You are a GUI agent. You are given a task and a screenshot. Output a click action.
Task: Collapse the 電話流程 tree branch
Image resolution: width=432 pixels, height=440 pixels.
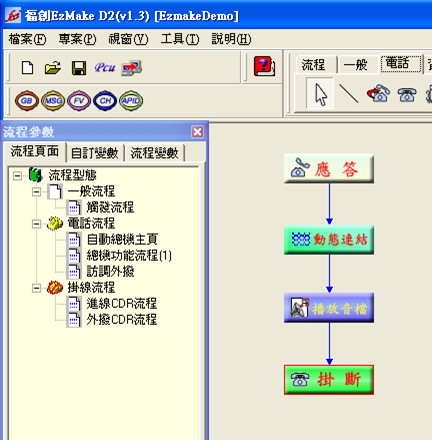tap(36, 224)
